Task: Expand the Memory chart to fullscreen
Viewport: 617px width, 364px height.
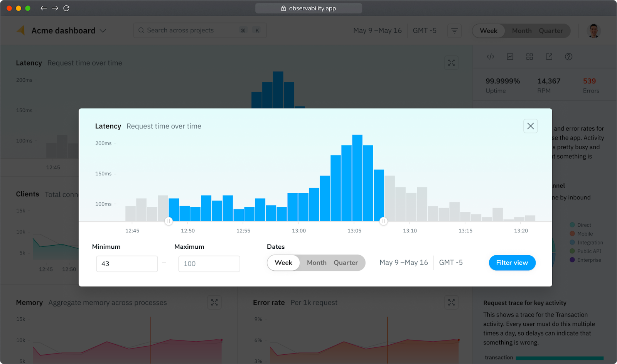Action: point(214,302)
